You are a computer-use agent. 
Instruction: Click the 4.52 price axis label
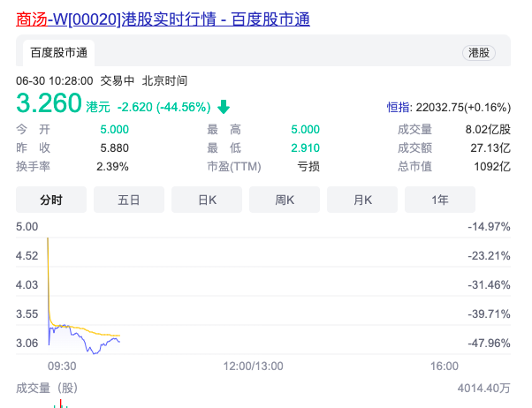pos(27,256)
